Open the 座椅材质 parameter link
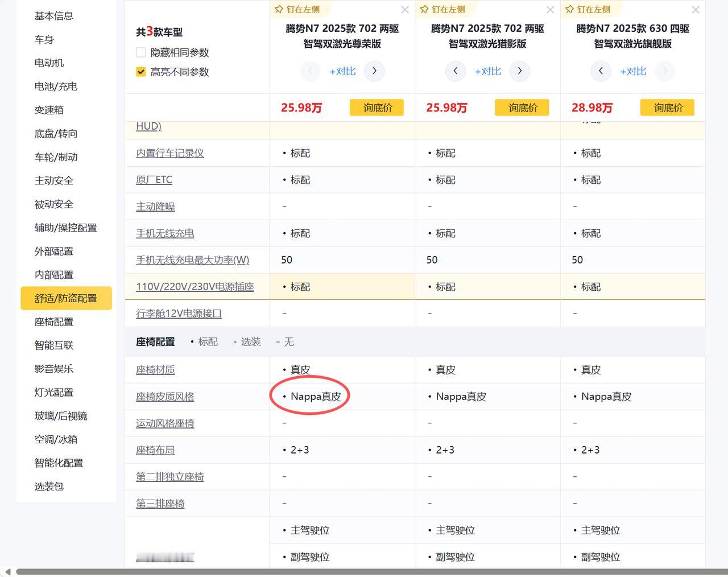 pos(155,370)
